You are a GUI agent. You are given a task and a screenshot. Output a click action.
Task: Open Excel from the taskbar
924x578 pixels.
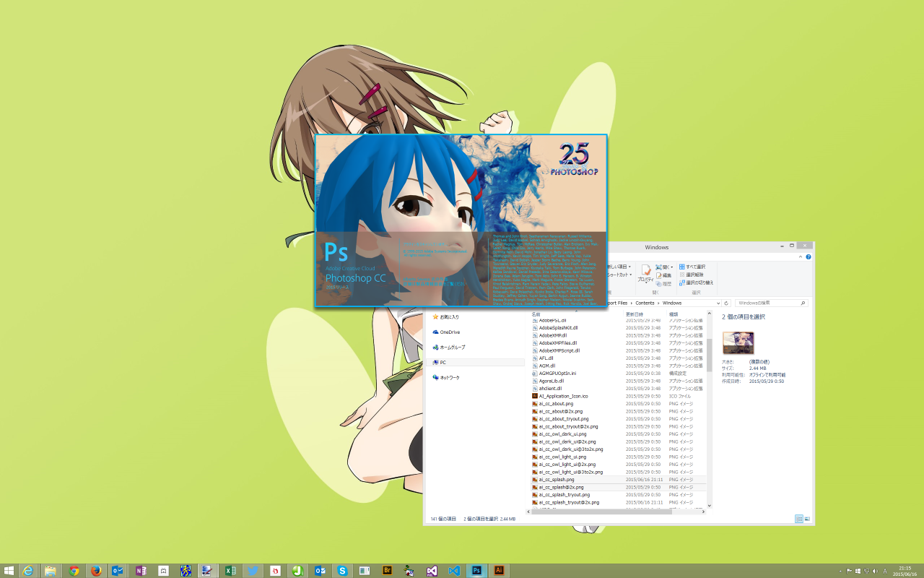click(230, 570)
